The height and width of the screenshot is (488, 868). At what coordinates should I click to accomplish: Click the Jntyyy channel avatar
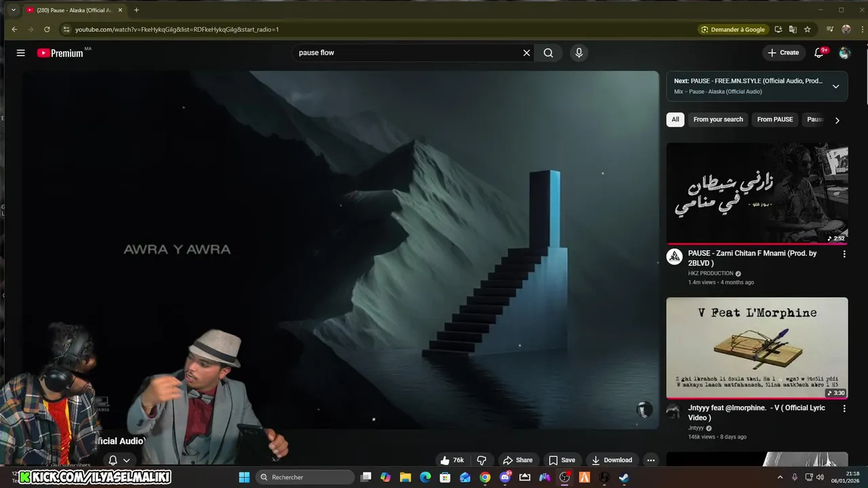(x=673, y=411)
